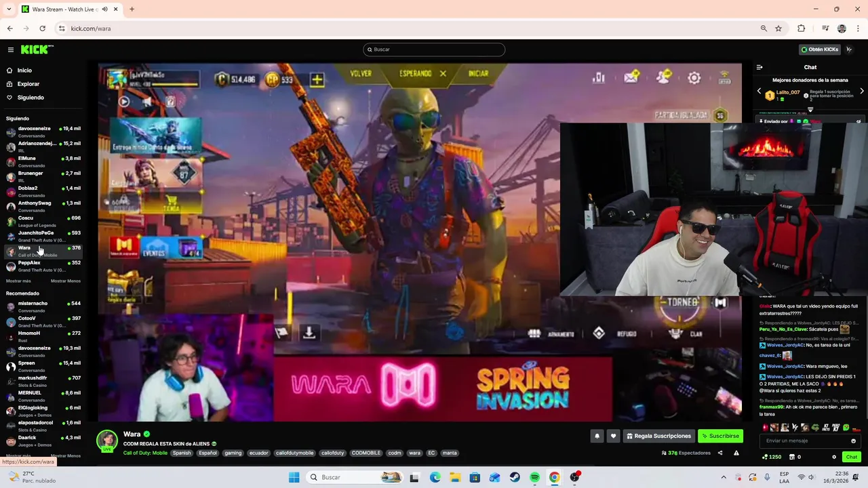Hide the pinned chat message

pos(859,121)
